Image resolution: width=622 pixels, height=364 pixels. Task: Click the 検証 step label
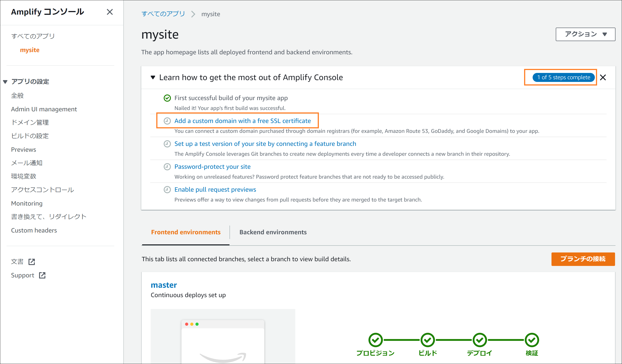(x=532, y=353)
